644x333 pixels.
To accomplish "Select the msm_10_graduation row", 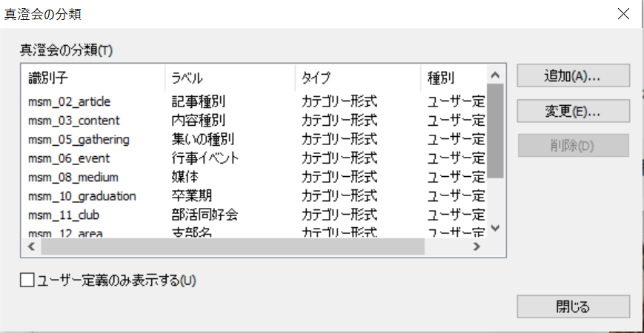I will pyautogui.click(x=82, y=196).
